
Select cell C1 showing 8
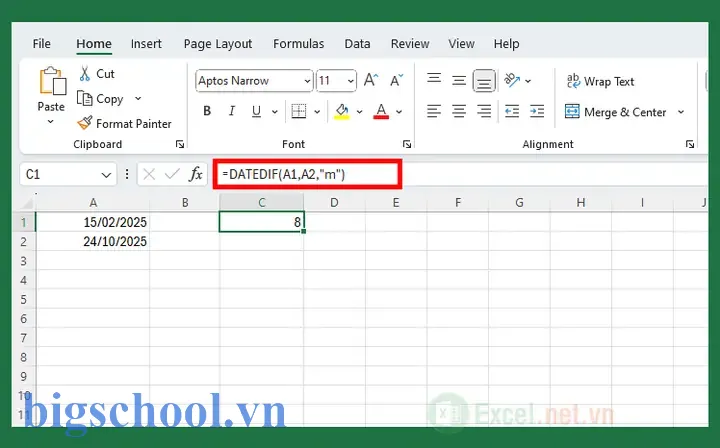(x=261, y=222)
